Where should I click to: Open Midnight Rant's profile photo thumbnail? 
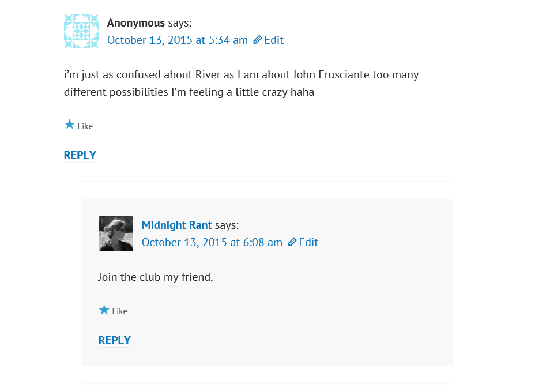(x=116, y=233)
